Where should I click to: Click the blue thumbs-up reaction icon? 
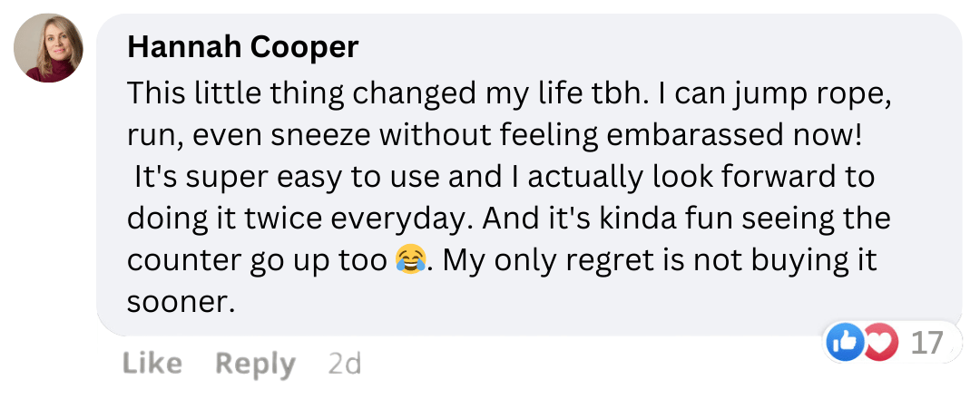(x=844, y=342)
